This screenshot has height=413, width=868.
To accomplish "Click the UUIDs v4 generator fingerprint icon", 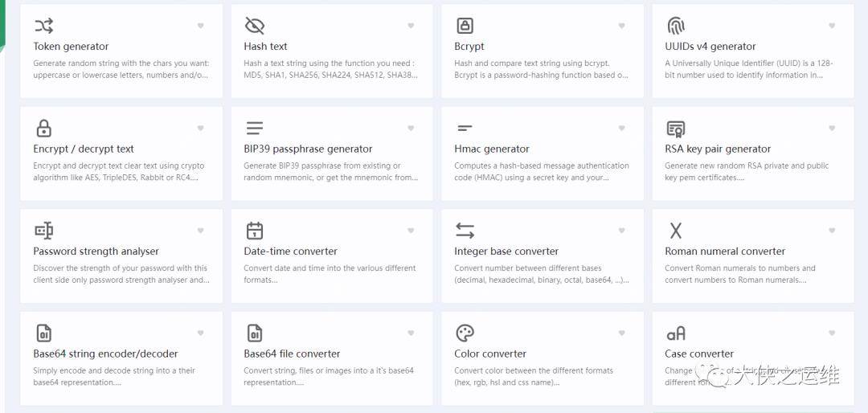I will (675, 26).
